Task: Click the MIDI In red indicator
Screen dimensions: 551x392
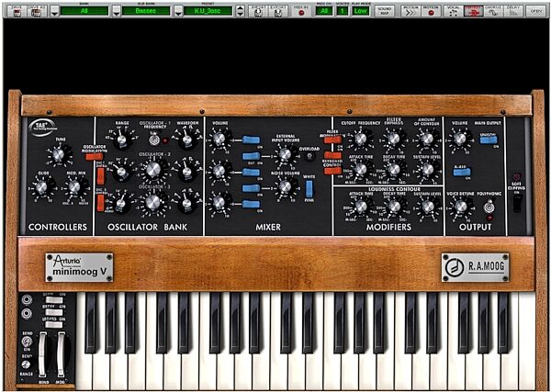Action: 301,12
